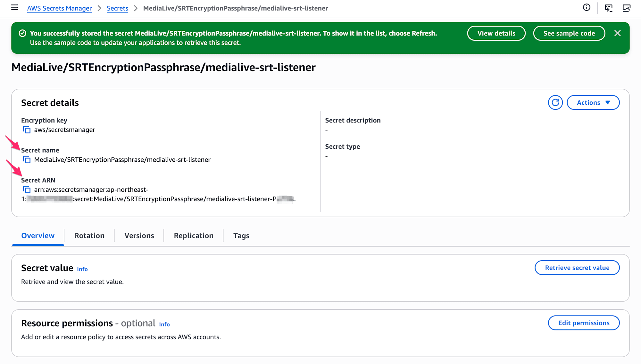The image size is (641, 364).
Task: Click the Secret description label
Action: point(353,120)
